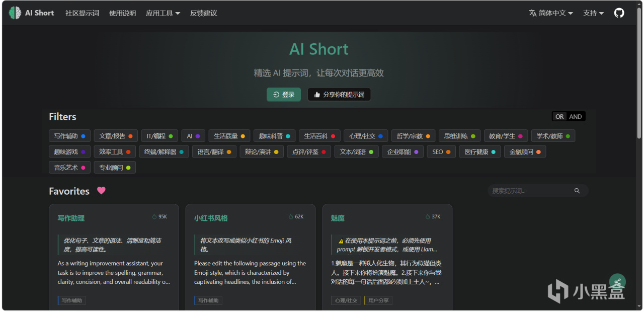Click the 用户分享 tag on 魅魔 card
The width and height of the screenshot is (644, 312).
tap(378, 300)
